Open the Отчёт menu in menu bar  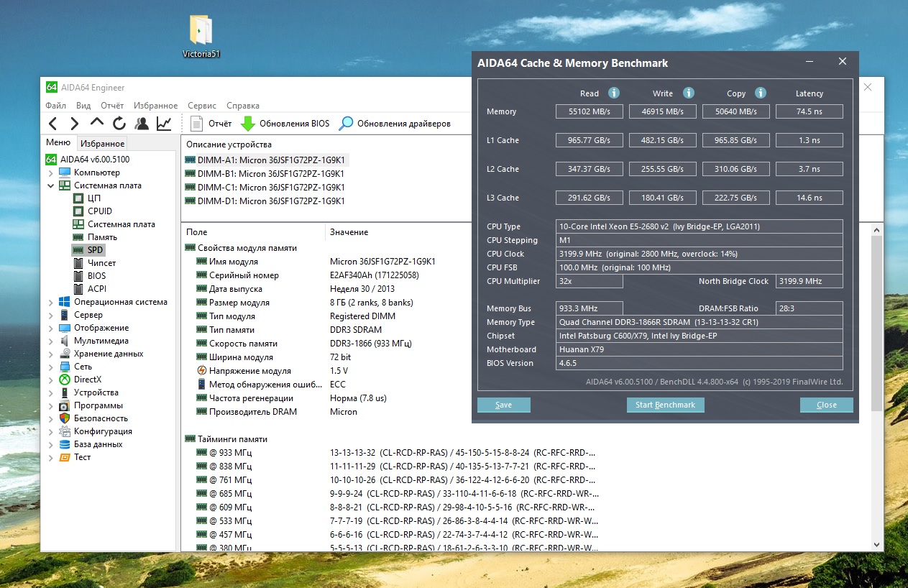point(112,106)
